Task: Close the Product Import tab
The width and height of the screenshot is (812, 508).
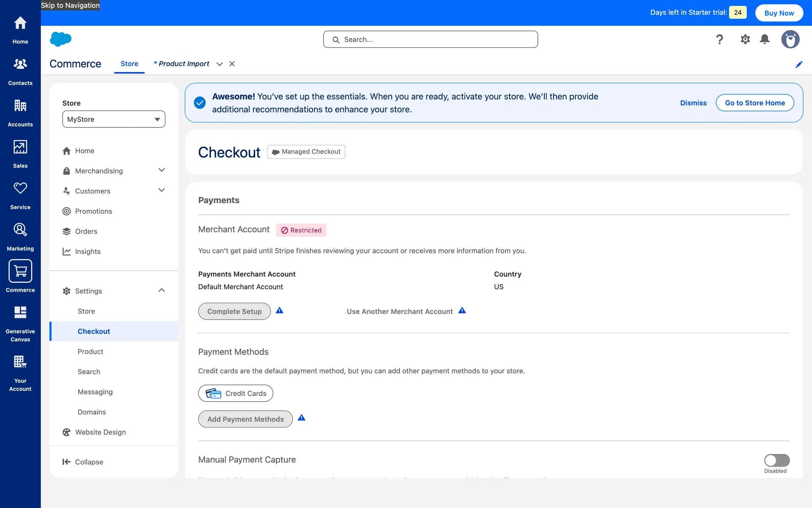Action: (232, 64)
